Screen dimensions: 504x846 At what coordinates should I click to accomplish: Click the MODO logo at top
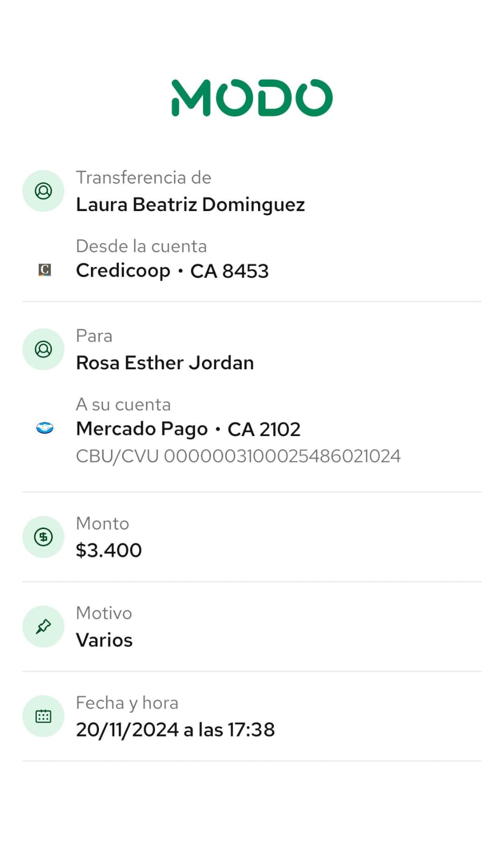point(252,98)
